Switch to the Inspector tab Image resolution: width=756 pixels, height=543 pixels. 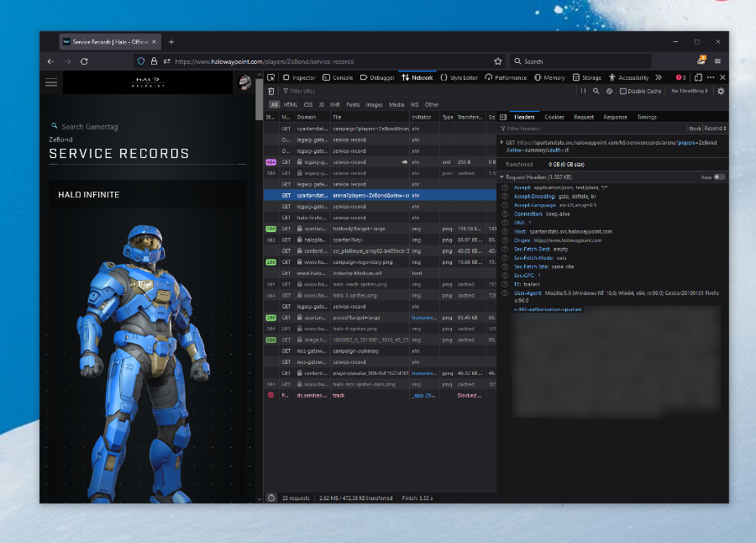point(299,77)
